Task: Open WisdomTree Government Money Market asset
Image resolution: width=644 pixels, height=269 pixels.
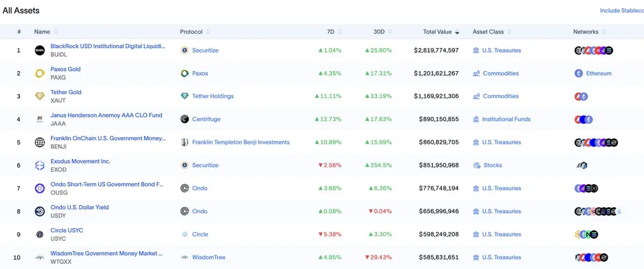Action: [x=106, y=253]
